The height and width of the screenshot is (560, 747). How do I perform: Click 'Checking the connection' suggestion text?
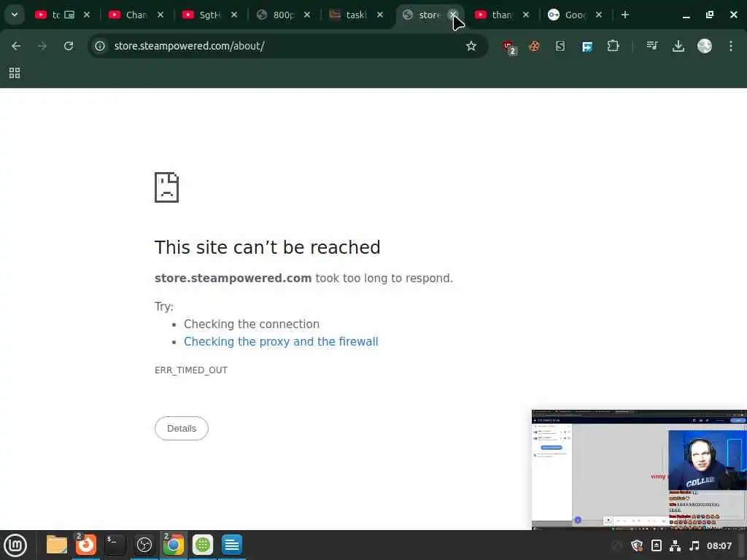pyautogui.click(x=252, y=324)
